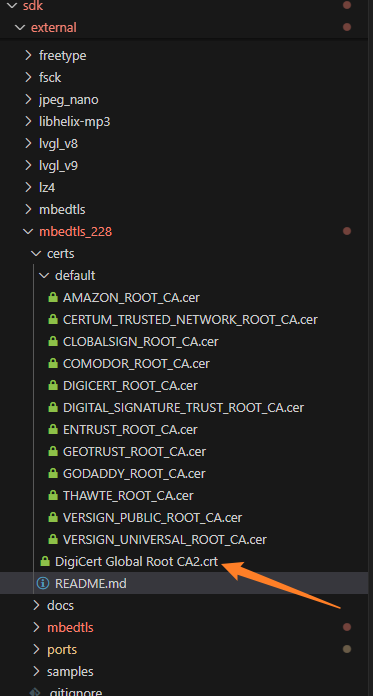373x696 pixels.
Task: Click the git icon of .gitignore
Action: pos(35,692)
